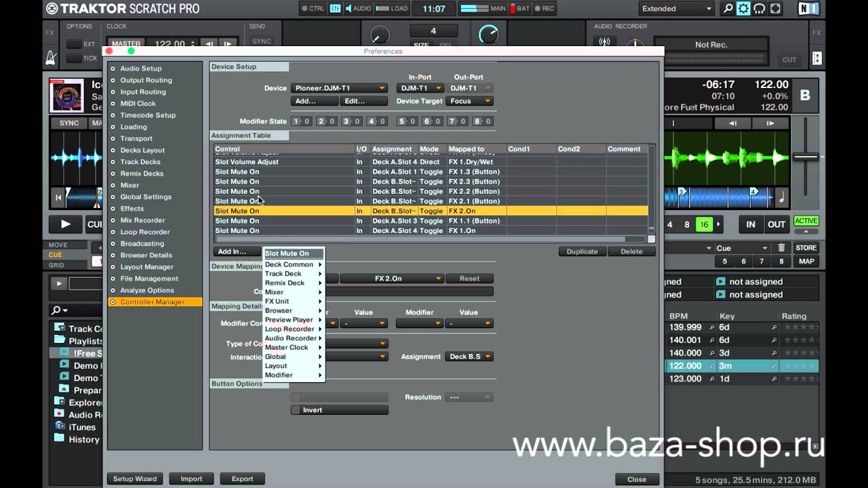Open Device Target Focus dropdown
Screen dimensions: 868x488
(470, 101)
